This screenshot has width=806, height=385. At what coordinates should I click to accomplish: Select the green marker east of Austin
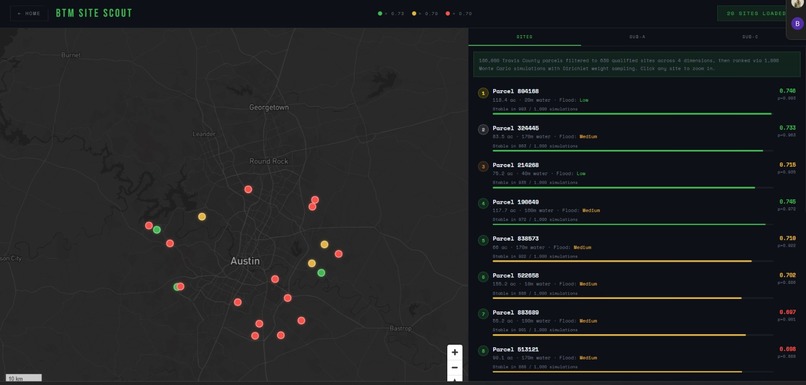tap(321, 272)
